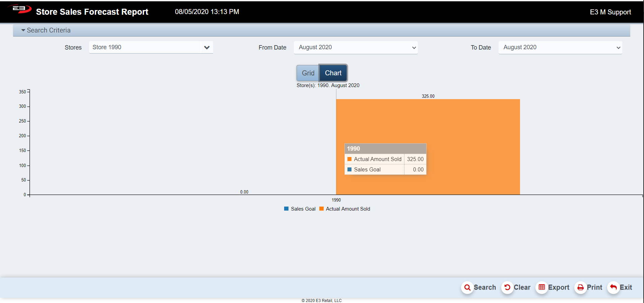Click the Exit return arrow icon

(x=613, y=288)
